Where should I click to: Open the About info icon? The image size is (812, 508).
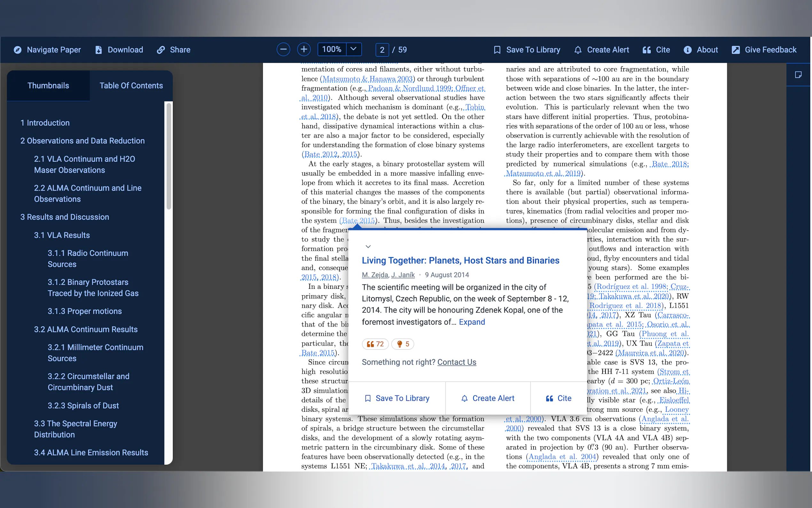click(687, 50)
